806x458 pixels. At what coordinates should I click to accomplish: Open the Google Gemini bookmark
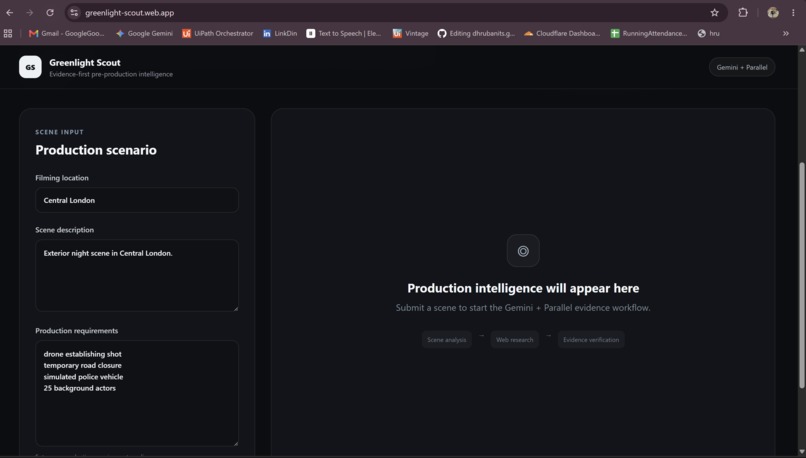pyautogui.click(x=144, y=33)
